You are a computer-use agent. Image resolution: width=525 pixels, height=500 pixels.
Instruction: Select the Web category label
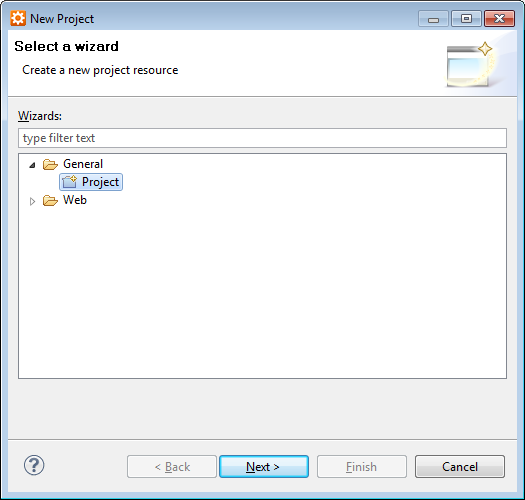(75, 200)
